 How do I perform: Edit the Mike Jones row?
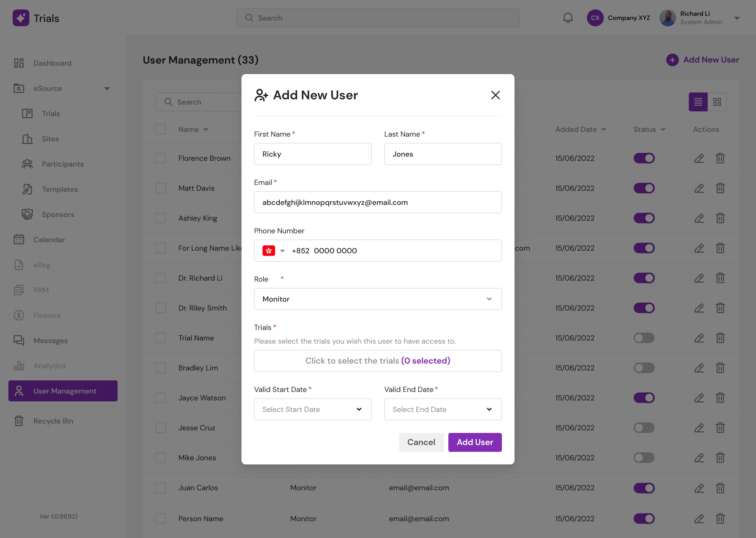coord(699,458)
